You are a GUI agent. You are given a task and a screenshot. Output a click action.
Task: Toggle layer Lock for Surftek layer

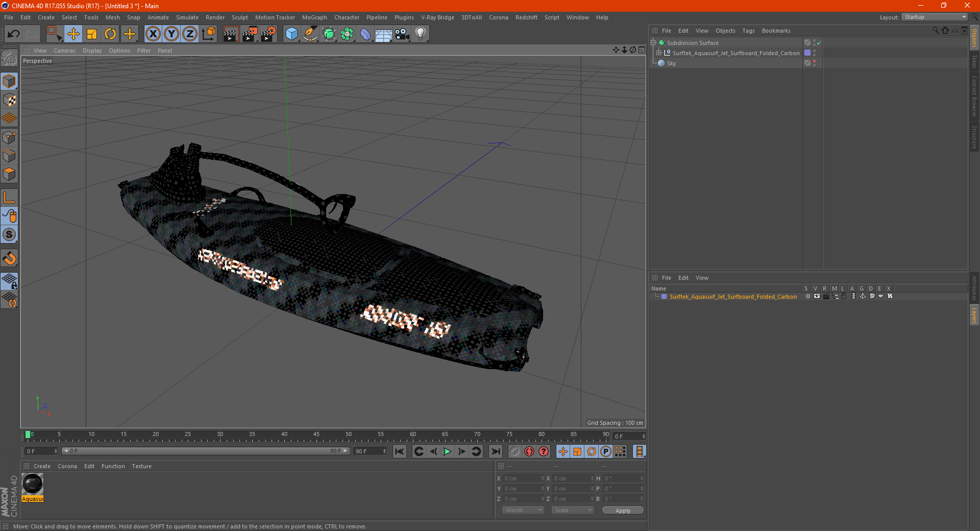tap(844, 296)
